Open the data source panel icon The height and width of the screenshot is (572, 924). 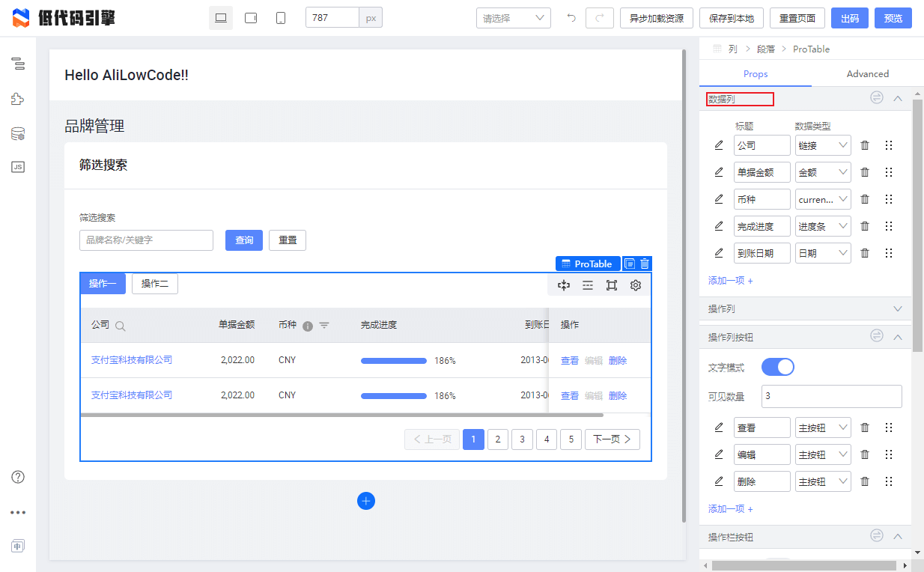pyautogui.click(x=18, y=134)
